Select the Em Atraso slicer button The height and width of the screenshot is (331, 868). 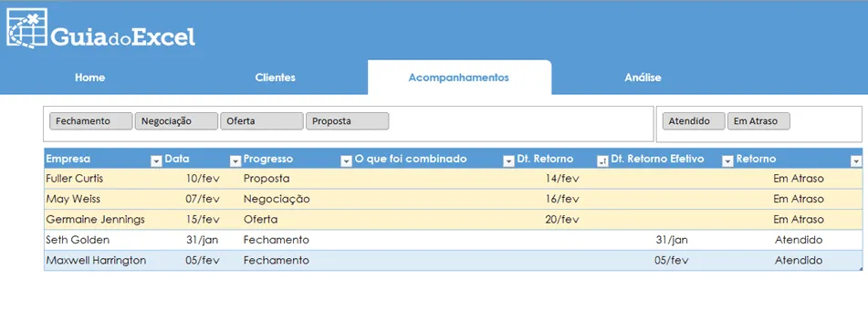click(x=758, y=121)
